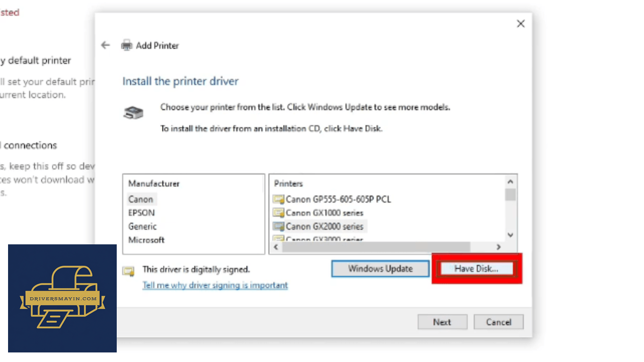644x362 pixels.
Task: Click Next to continue printer setup
Action: coord(442,322)
